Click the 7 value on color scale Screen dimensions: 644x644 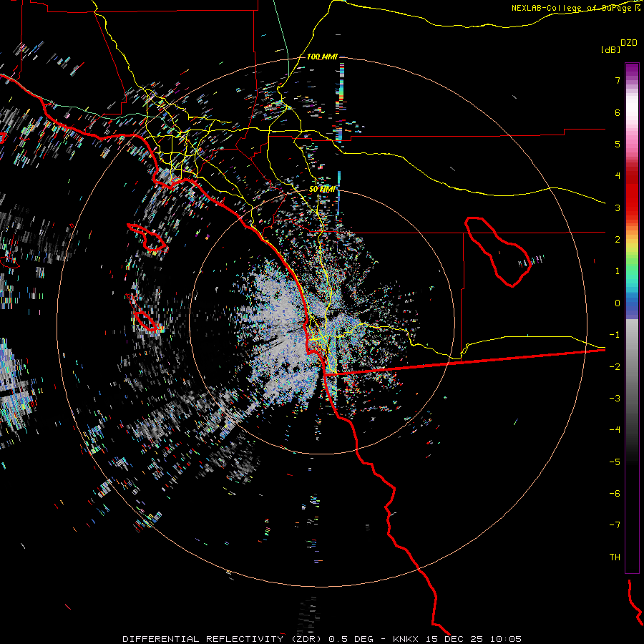pyautogui.click(x=618, y=80)
